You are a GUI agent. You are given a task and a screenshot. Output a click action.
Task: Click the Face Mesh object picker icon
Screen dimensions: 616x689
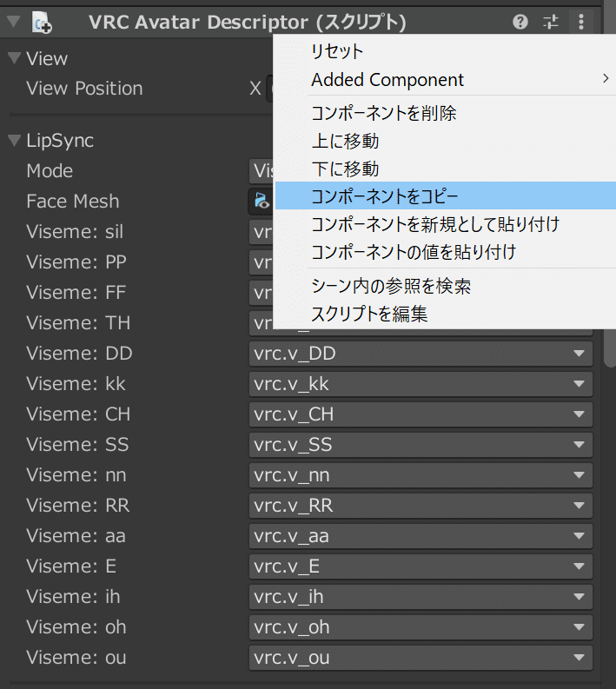262,201
